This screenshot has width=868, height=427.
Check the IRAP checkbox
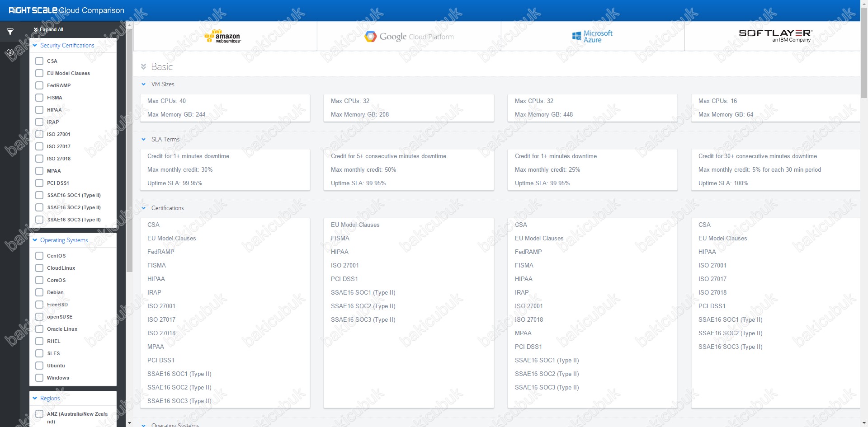pos(39,122)
